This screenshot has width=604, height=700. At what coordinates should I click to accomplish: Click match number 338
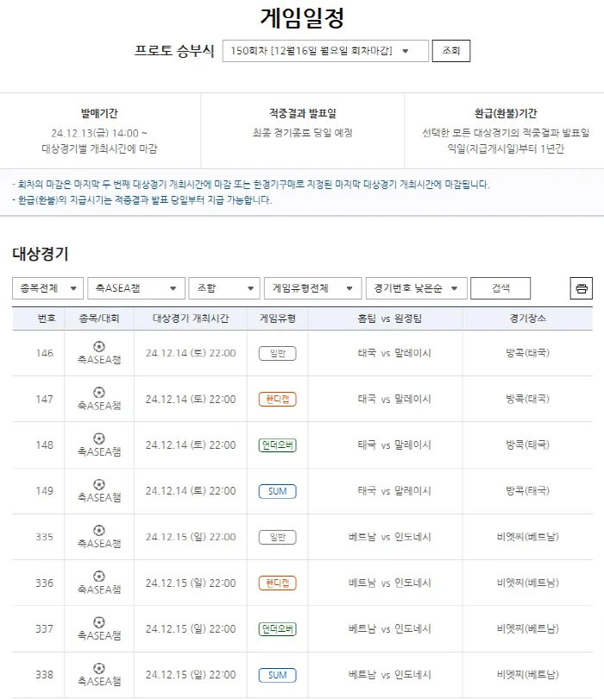[45, 675]
